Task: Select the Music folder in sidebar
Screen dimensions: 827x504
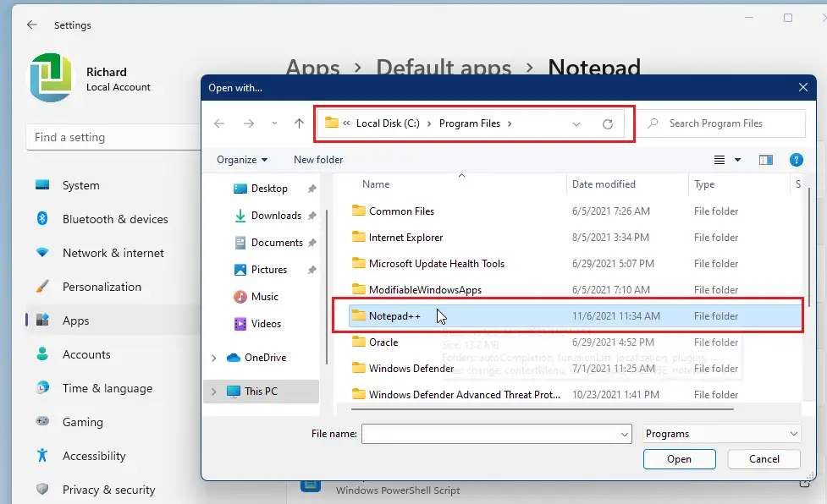Action: click(264, 297)
